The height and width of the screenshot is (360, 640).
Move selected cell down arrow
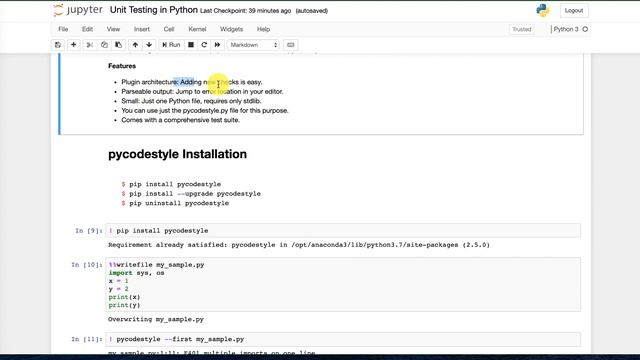point(149,45)
